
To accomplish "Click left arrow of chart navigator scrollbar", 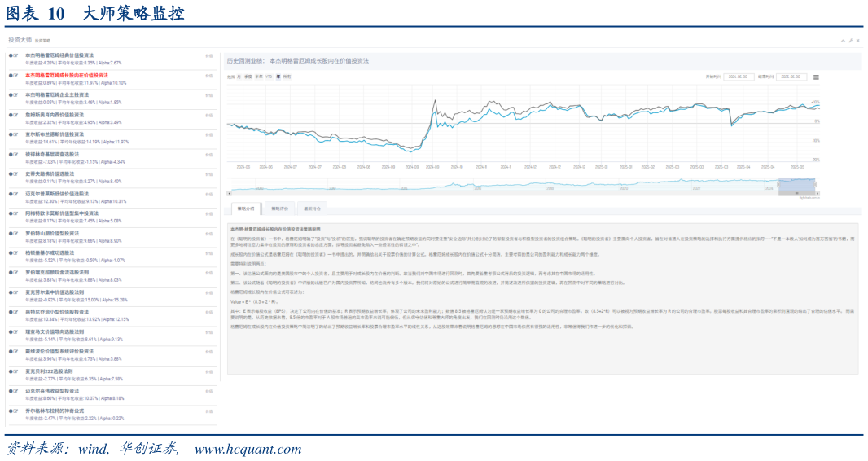I will [229, 194].
